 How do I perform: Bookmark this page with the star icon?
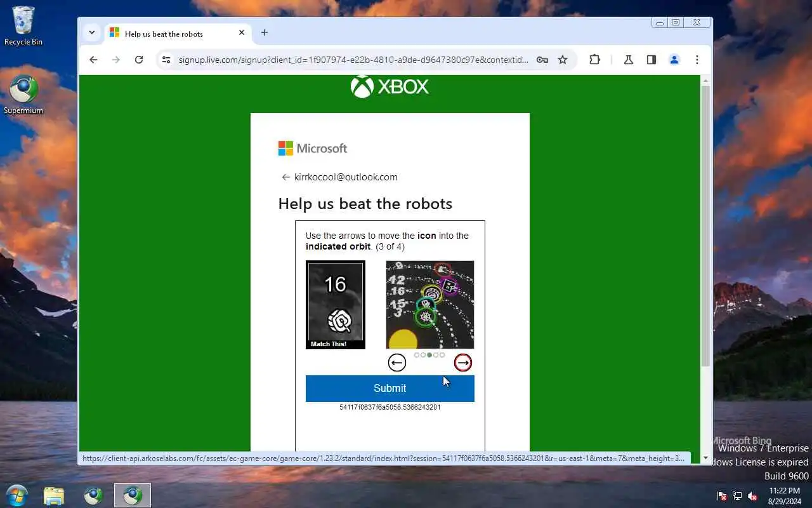coord(563,60)
